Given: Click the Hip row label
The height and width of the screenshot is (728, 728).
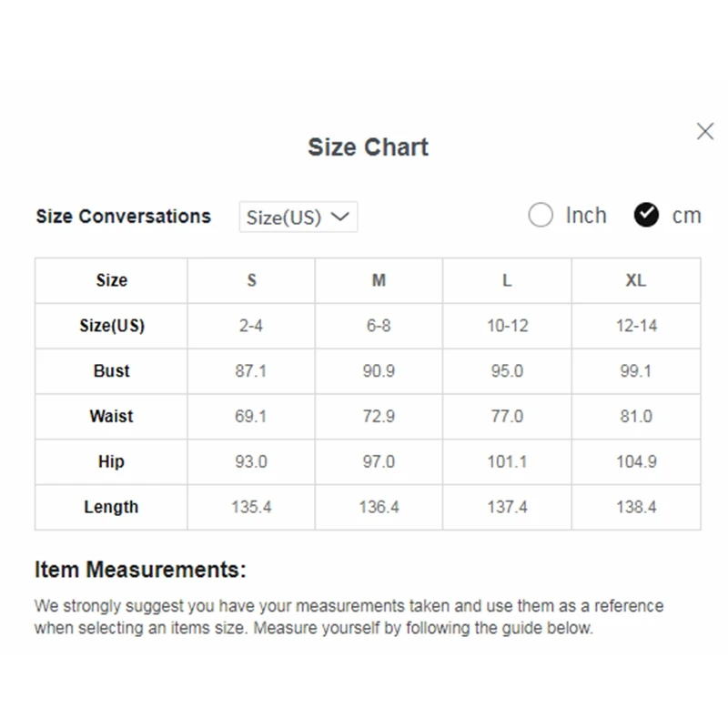Looking at the screenshot, I should click(x=111, y=462).
